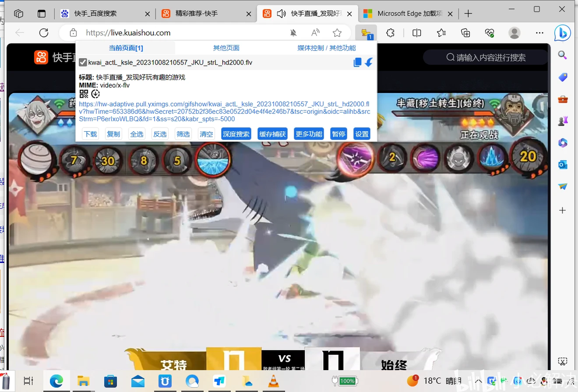Switch to Microsoft Edge 加载项 browser tab
This screenshot has width=578, height=392.
click(x=408, y=14)
